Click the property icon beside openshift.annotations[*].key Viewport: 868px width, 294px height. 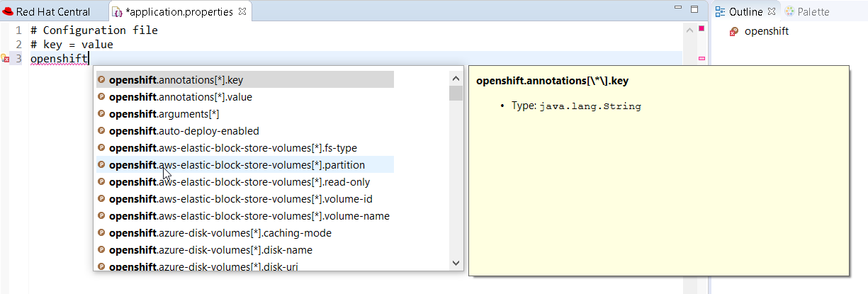[x=101, y=80]
